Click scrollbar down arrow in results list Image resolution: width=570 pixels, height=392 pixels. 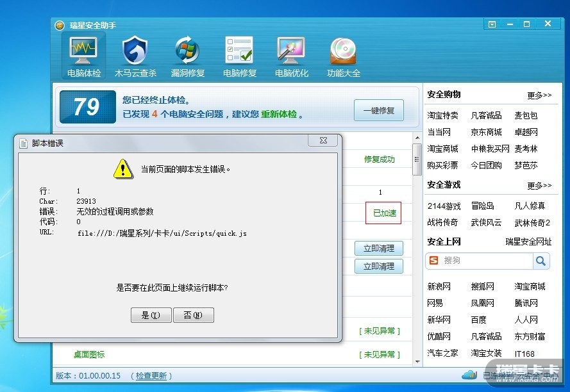click(x=417, y=361)
